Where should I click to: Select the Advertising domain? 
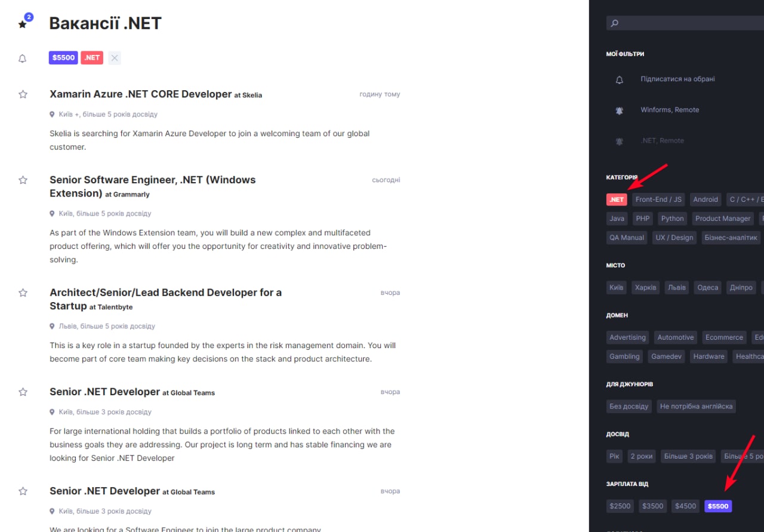coord(628,337)
